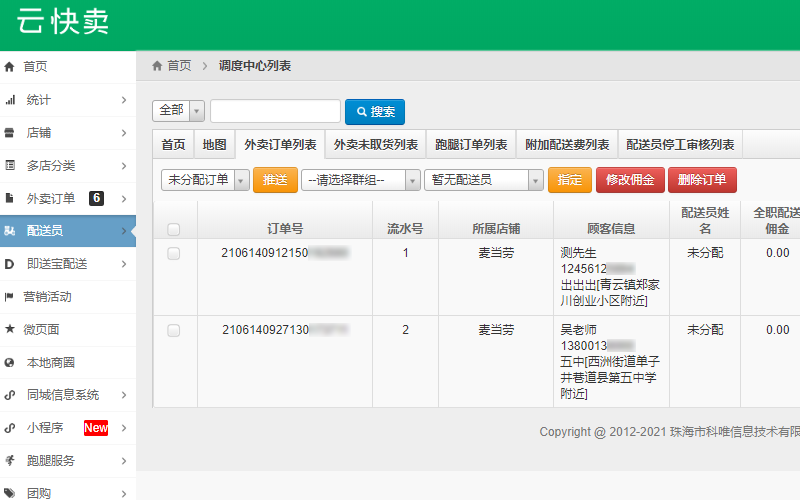Toggle the select-all checkbox in table header
The width and height of the screenshot is (800, 500).
click(x=173, y=230)
